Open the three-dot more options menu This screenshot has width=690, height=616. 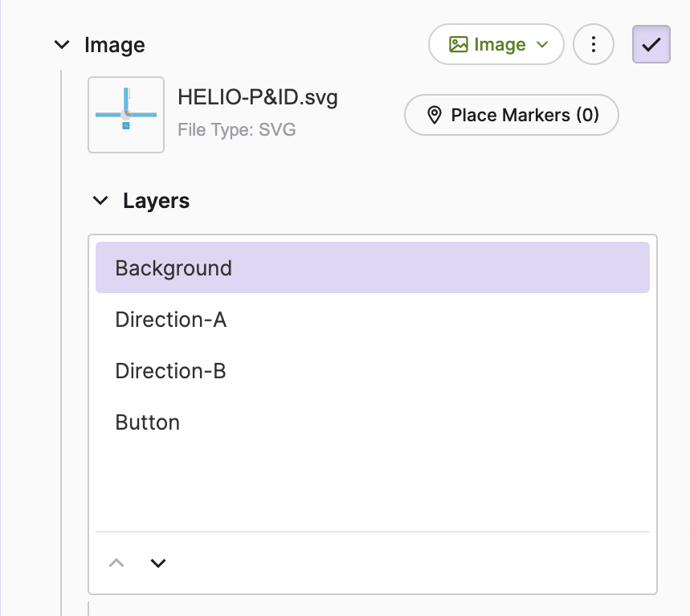click(594, 44)
